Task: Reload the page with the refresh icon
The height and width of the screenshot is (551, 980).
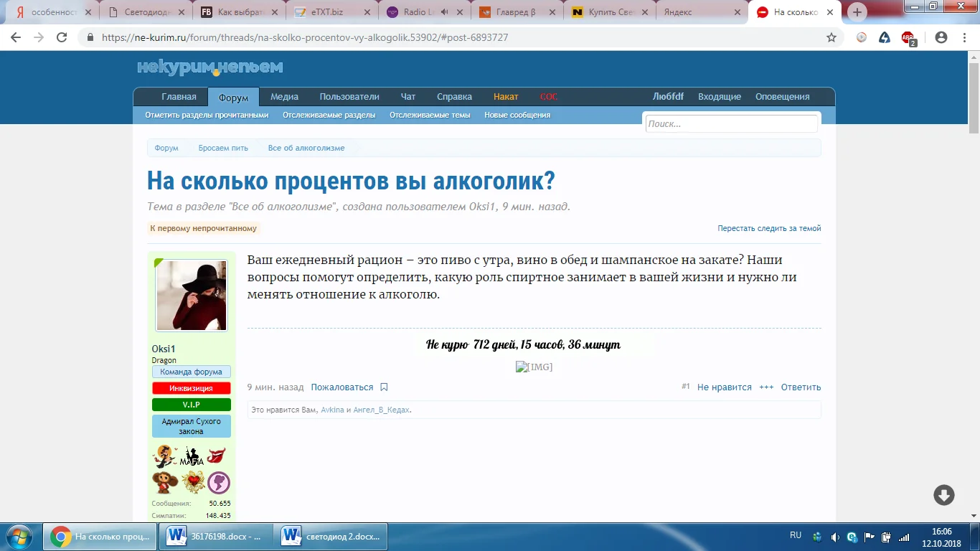Action: (x=62, y=37)
